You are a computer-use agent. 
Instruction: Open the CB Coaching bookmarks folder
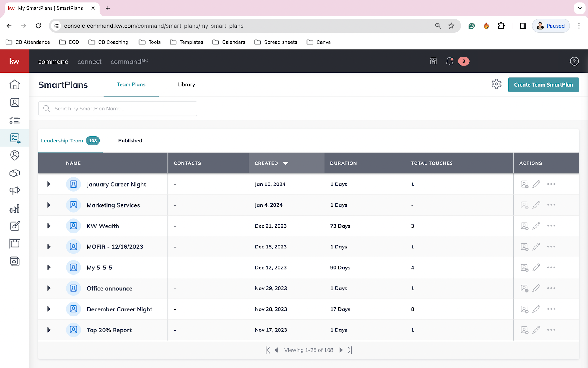[x=108, y=42]
